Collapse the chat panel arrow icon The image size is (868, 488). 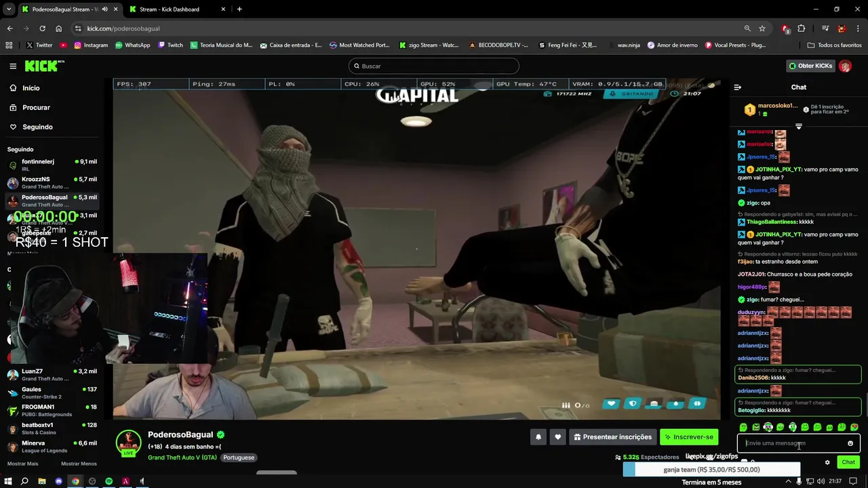tap(738, 87)
